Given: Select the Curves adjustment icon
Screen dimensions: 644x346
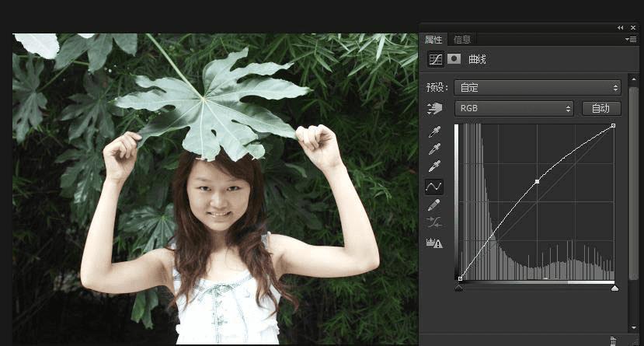Looking at the screenshot, I should click(436, 59).
